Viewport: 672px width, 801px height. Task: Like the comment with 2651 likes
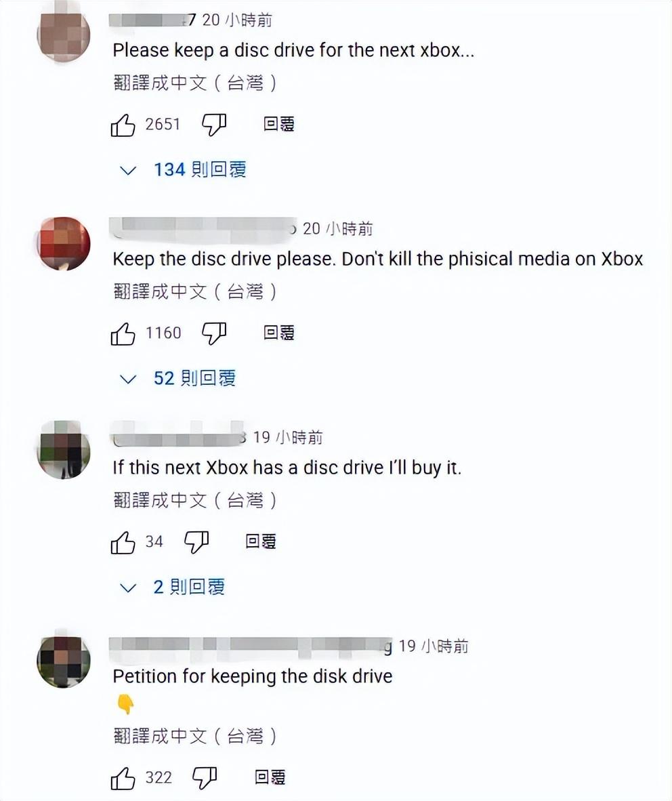pyautogui.click(x=123, y=125)
